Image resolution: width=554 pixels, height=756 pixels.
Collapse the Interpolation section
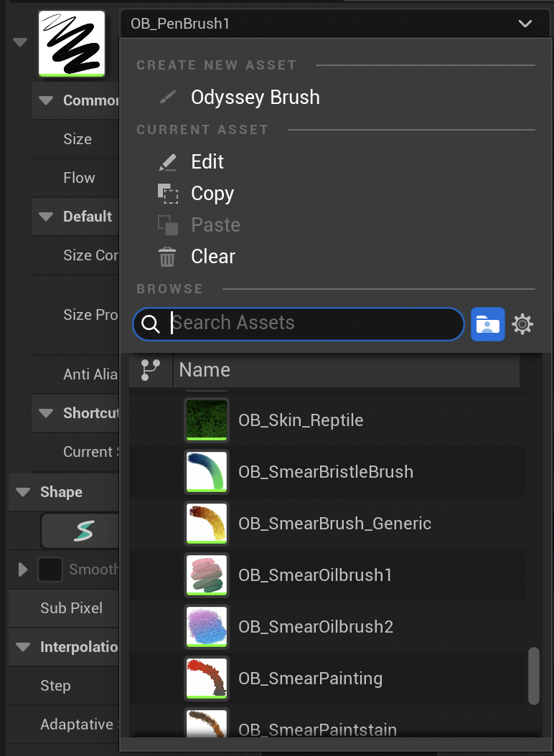pos(23,647)
